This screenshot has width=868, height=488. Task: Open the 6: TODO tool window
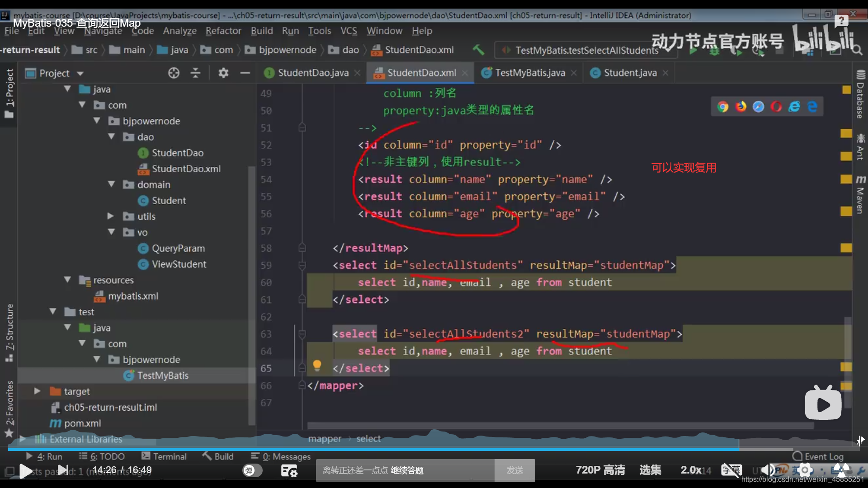click(102, 456)
